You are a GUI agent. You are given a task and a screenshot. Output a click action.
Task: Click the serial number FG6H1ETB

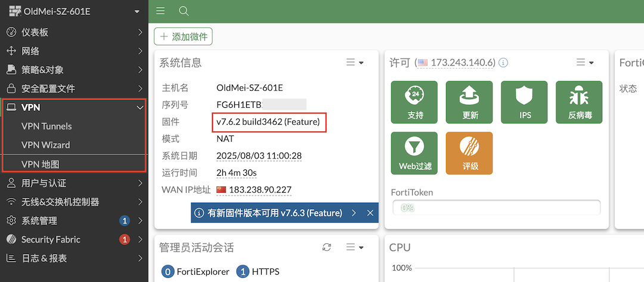pyautogui.click(x=239, y=105)
